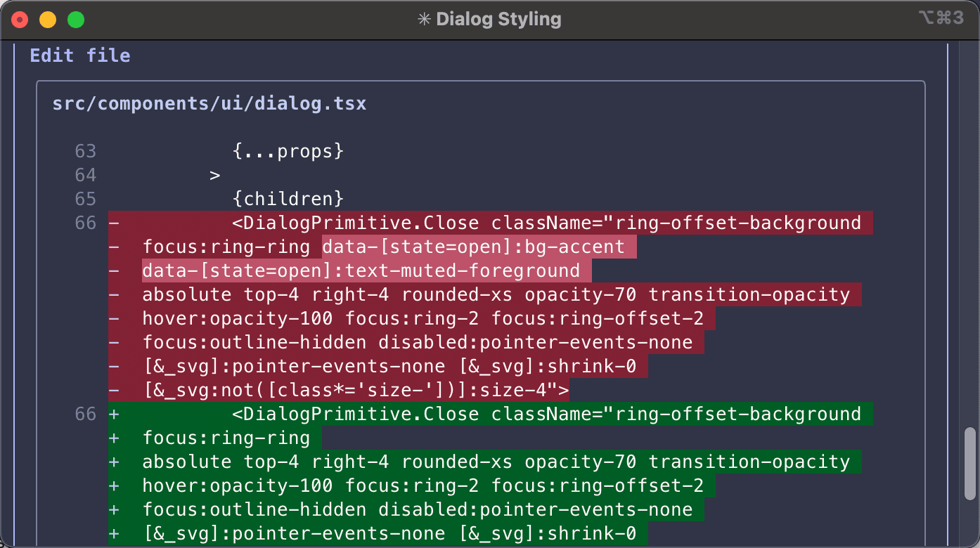The height and width of the screenshot is (548, 980).
Task: Click the Edit file heading
Action: click(79, 56)
